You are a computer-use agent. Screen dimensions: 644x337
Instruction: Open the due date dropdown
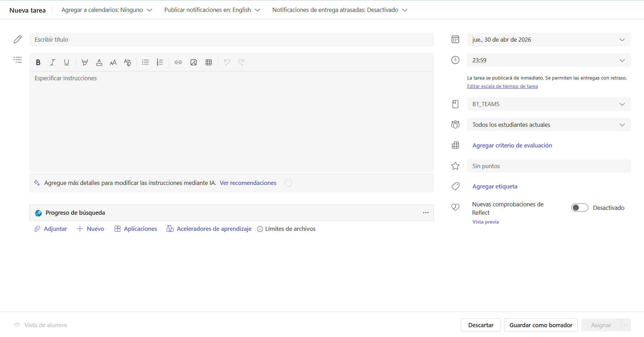pyautogui.click(x=549, y=40)
